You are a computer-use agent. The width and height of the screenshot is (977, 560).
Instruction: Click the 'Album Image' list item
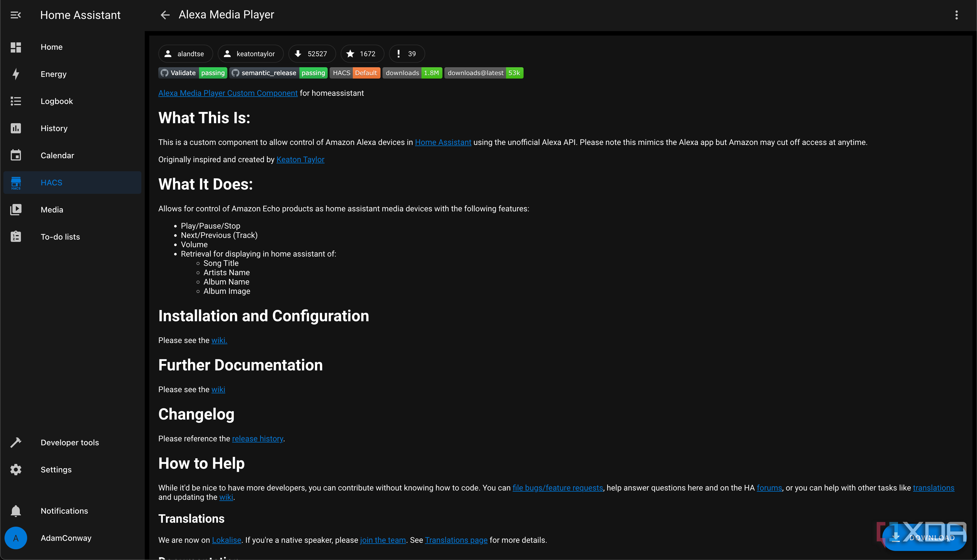click(227, 292)
